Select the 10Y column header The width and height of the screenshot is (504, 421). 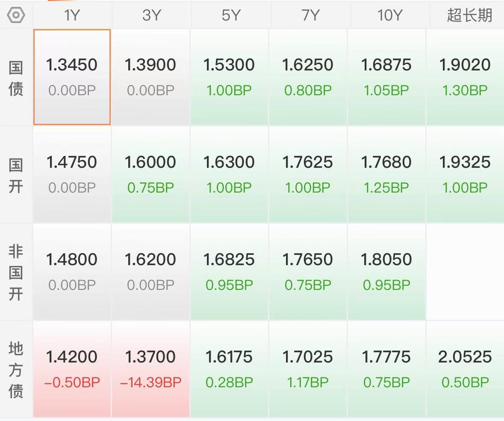[389, 15]
